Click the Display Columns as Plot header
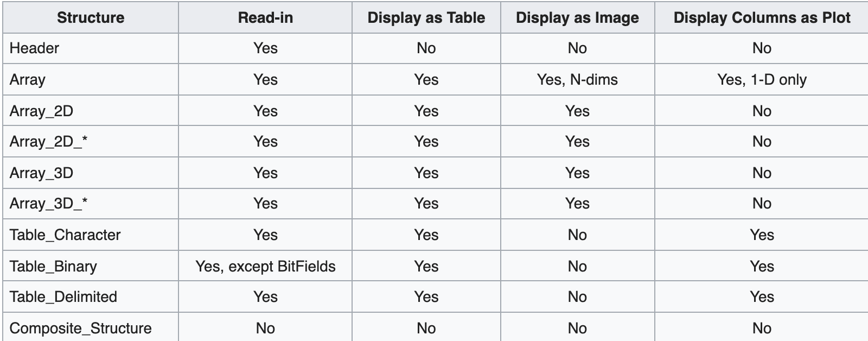 [x=762, y=17]
